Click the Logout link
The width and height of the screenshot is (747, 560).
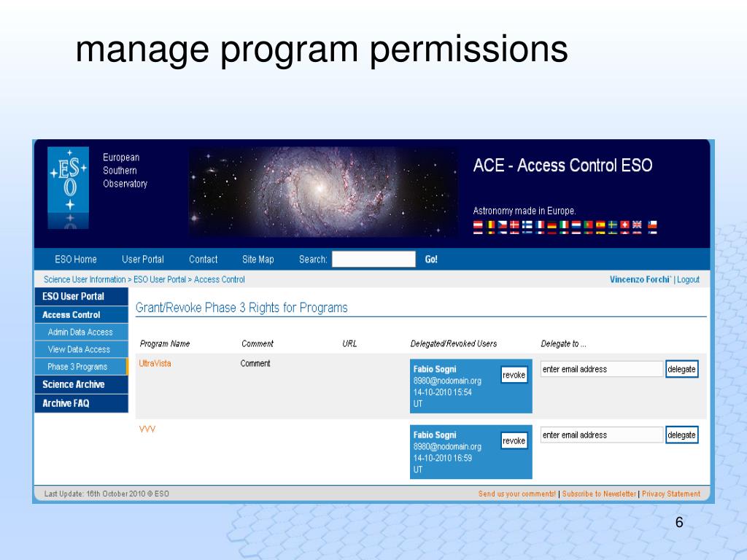click(688, 279)
